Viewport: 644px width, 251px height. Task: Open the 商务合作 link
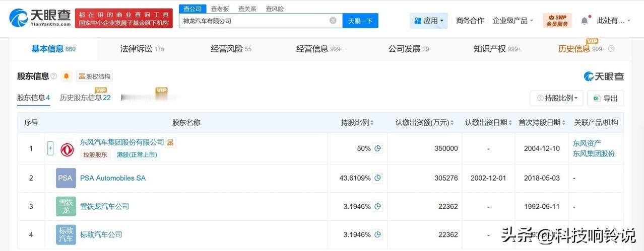click(x=470, y=21)
